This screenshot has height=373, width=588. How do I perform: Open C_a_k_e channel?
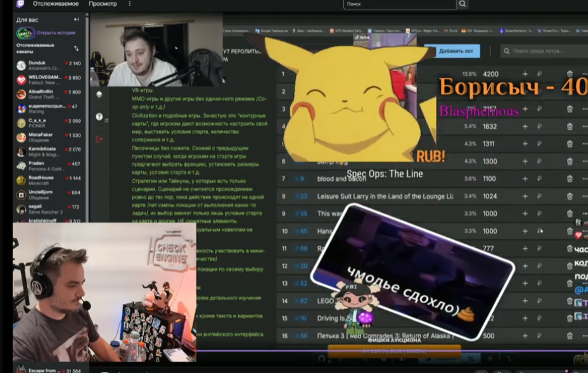point(49,123)
